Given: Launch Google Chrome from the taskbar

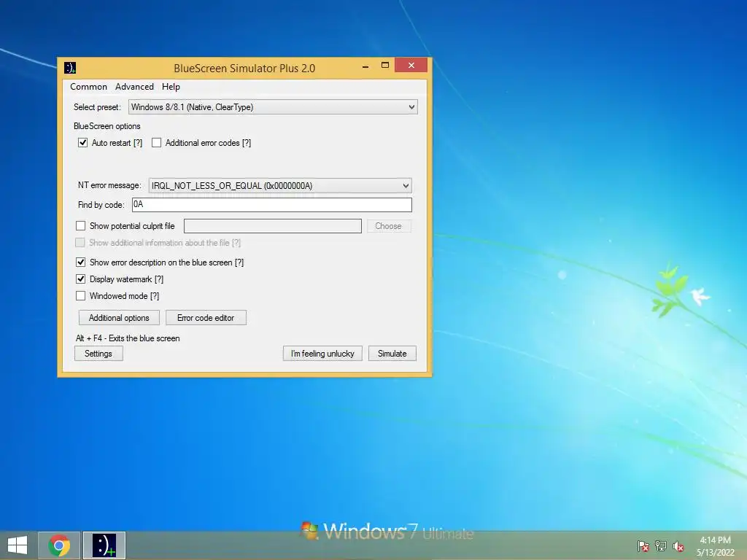Looking at the screenshot, I should [x=59, y=545].
